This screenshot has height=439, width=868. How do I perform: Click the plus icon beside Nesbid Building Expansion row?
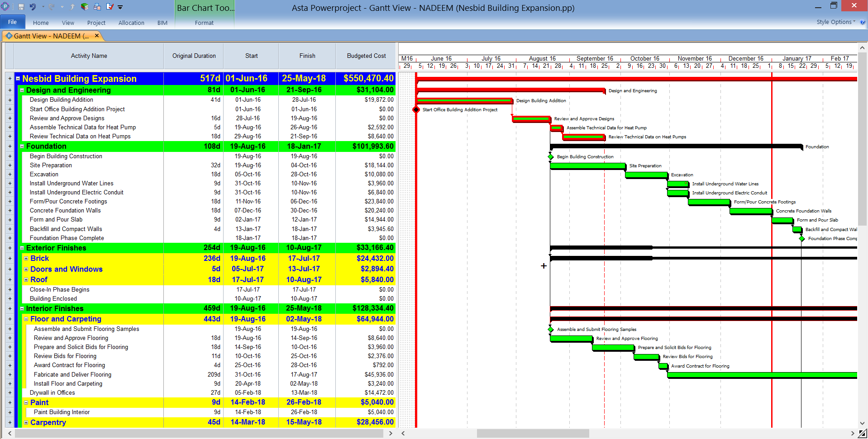10,79
